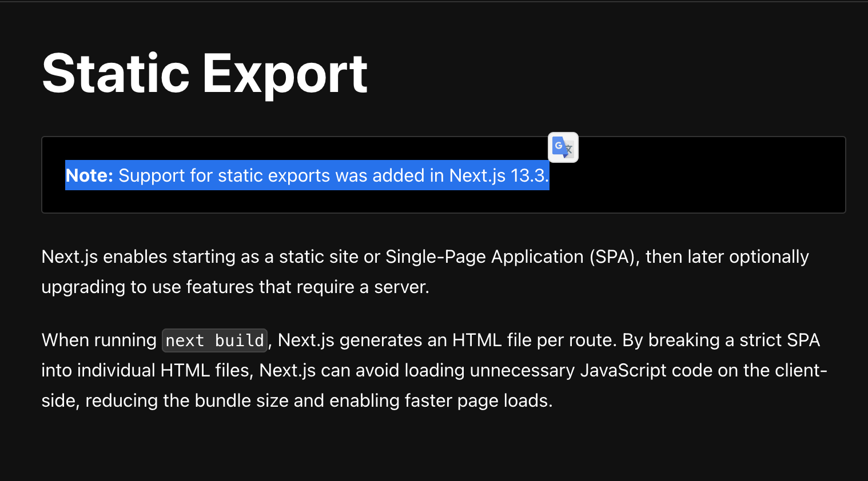The width and height of the screenshot is (868, 481).
Task: Click the Google Translate popup icon
Action: pos(563,147)
